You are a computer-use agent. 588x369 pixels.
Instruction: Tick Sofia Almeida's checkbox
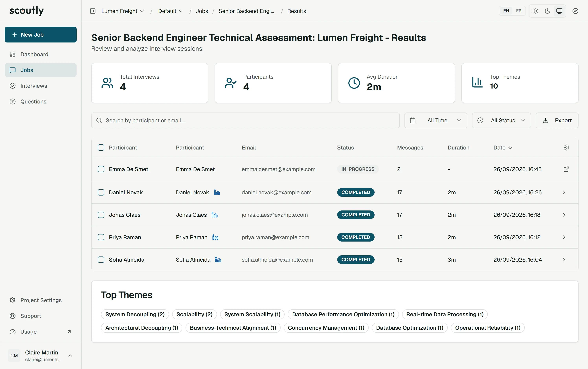click(x=101, y=260)
